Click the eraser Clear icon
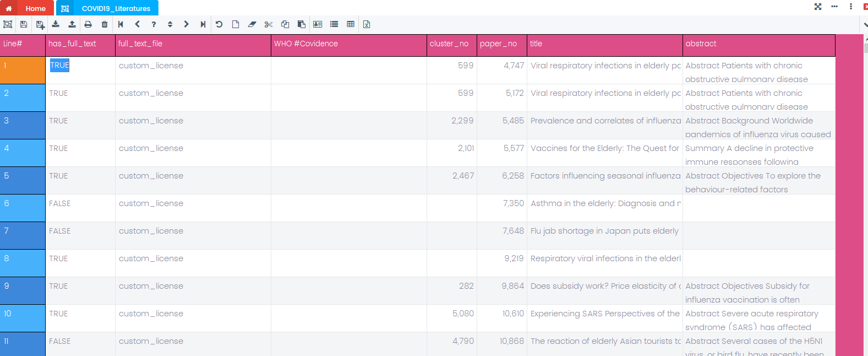868x356 pixels. [252, 24]
